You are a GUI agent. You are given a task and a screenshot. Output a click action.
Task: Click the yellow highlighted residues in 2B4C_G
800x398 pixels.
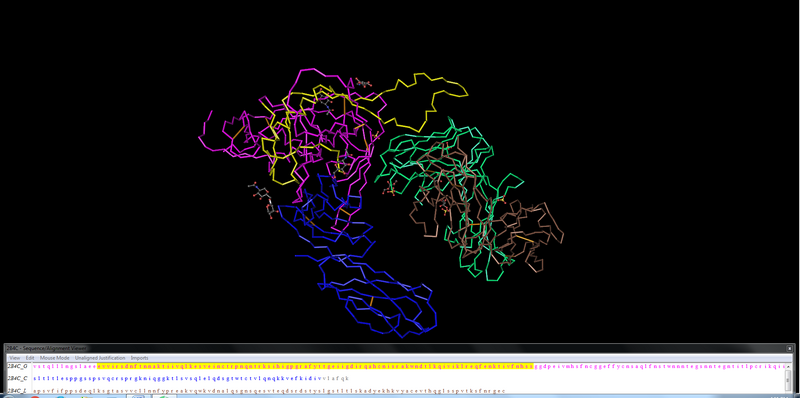click(315, 366)
